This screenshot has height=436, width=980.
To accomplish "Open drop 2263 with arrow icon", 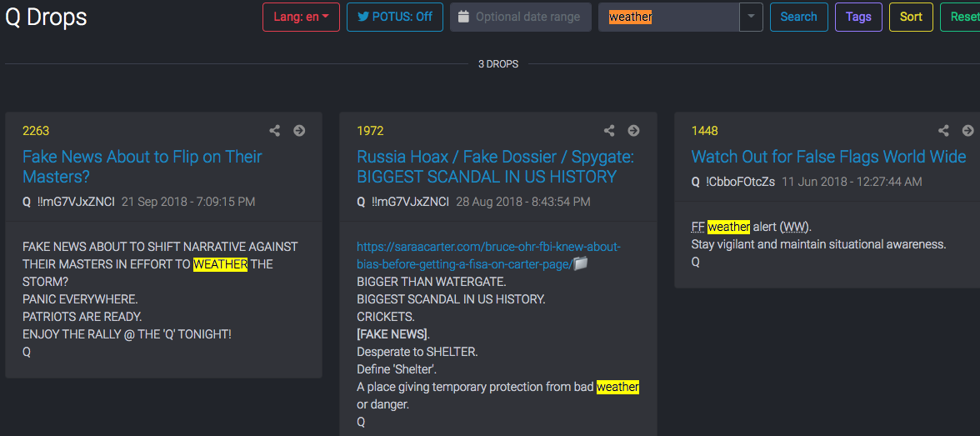I will [x=299, y=130].
